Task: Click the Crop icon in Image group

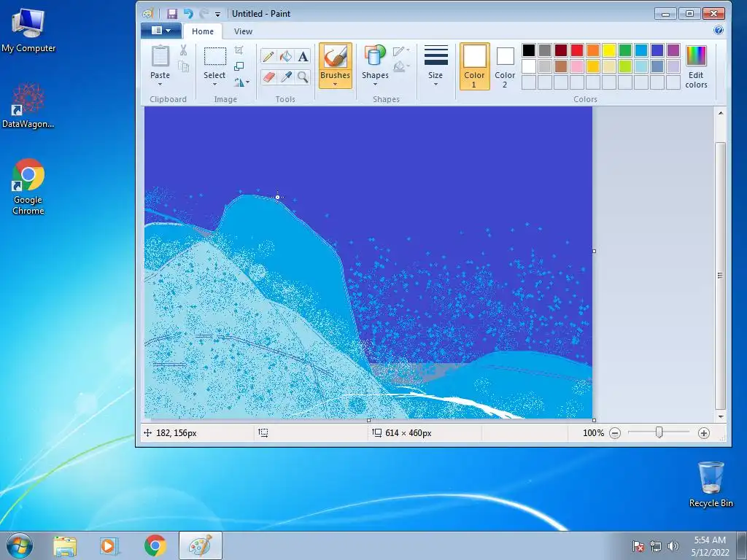Action: coord(239,50)
